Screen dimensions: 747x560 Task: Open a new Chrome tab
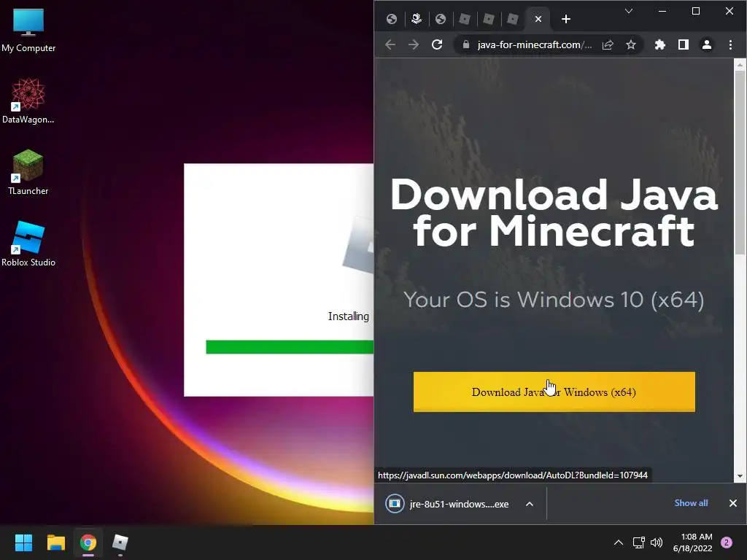pyautogui.click(x=565, y=19)
